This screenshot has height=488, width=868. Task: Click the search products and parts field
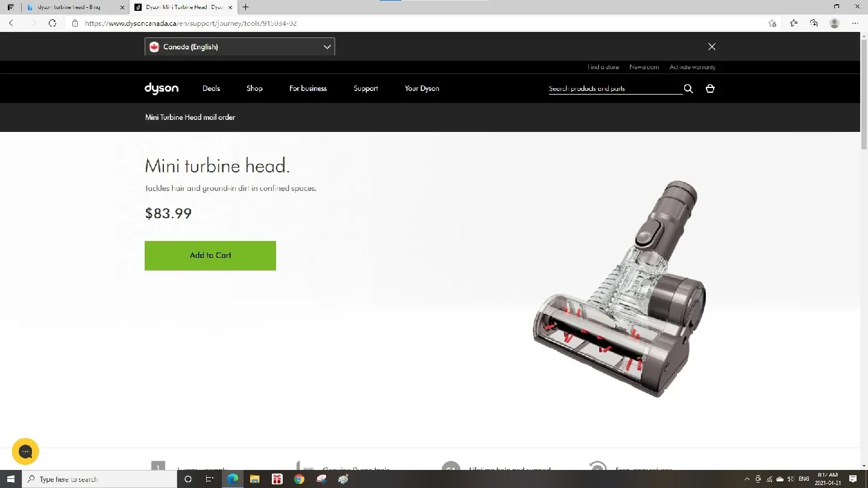click(x=609, y=89)
